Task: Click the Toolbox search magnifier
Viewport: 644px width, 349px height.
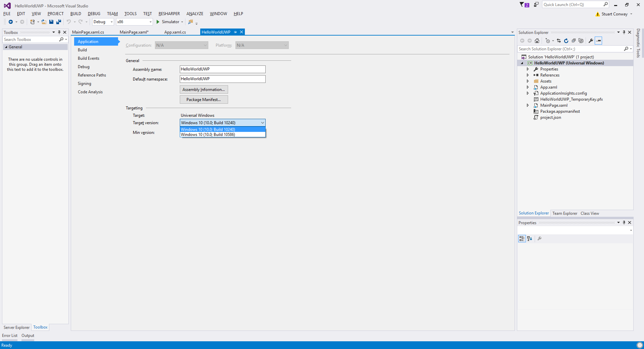Action: pos(61,40)
